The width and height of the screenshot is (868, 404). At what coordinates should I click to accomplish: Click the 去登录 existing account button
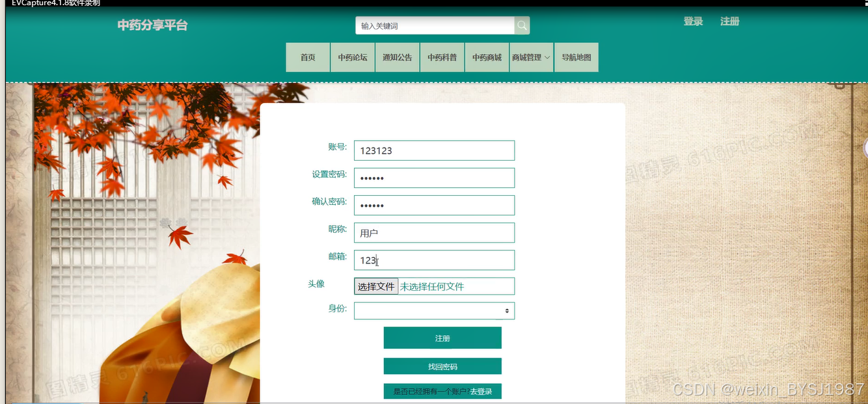(442, 392)
